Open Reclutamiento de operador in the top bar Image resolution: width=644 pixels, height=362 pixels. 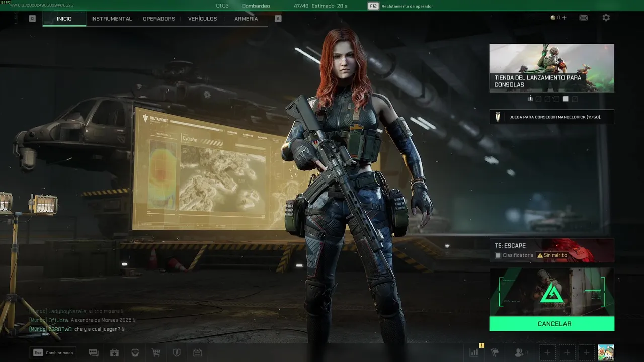407,6
